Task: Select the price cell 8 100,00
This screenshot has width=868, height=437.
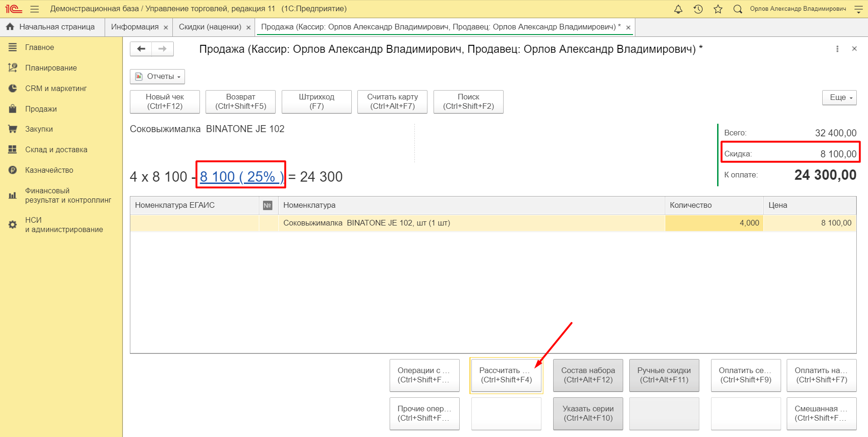Action: [810, 223]
